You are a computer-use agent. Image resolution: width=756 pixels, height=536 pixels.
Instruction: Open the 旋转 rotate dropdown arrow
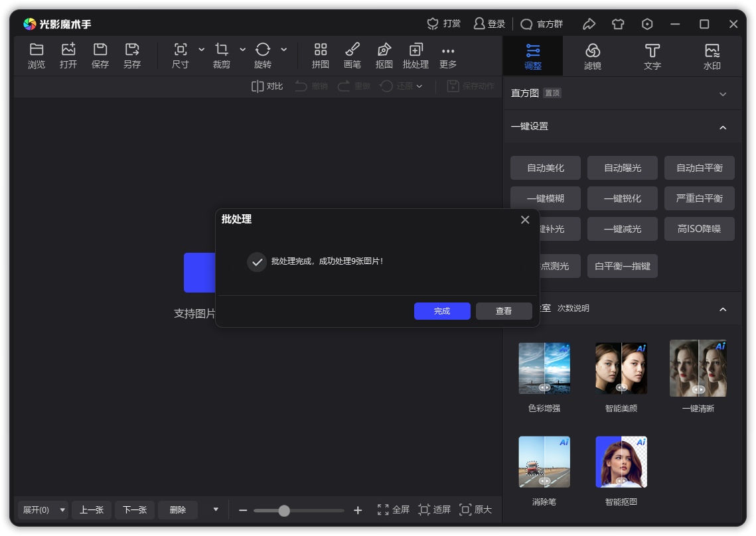tap(284, 50)
